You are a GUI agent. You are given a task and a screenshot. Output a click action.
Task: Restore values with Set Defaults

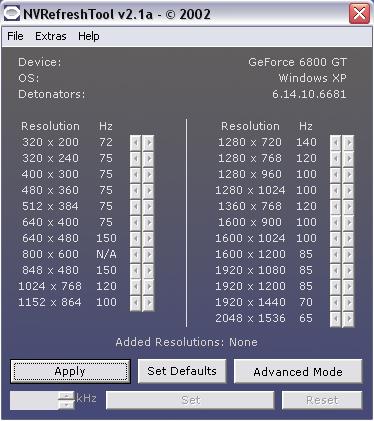[x=182, y=371]
